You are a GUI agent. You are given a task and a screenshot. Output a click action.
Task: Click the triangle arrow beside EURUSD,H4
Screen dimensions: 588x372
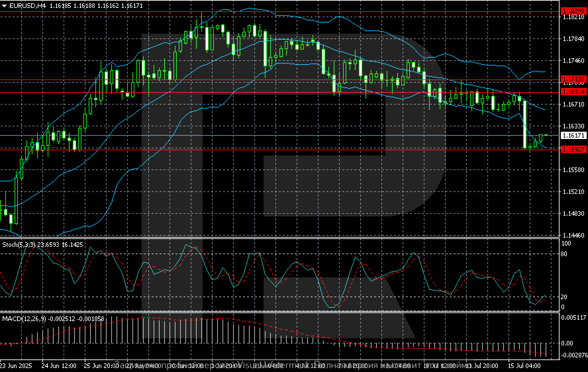(4, 6)
